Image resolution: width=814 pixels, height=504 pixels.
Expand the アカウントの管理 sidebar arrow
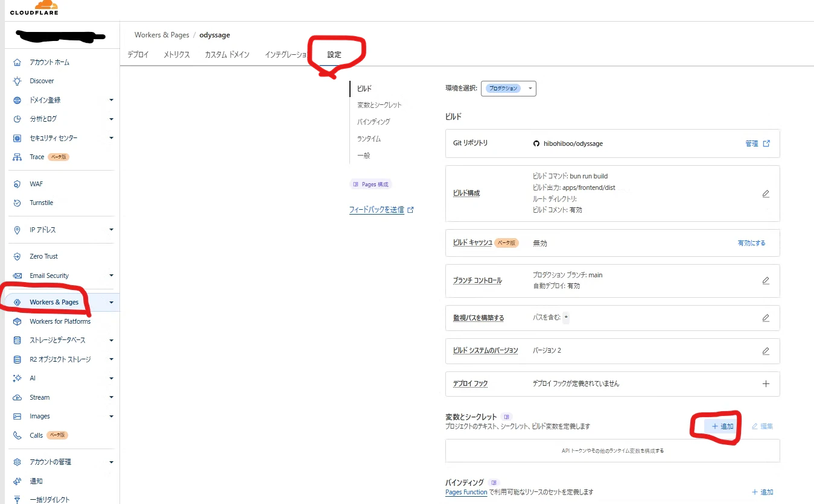pos(111,462)
